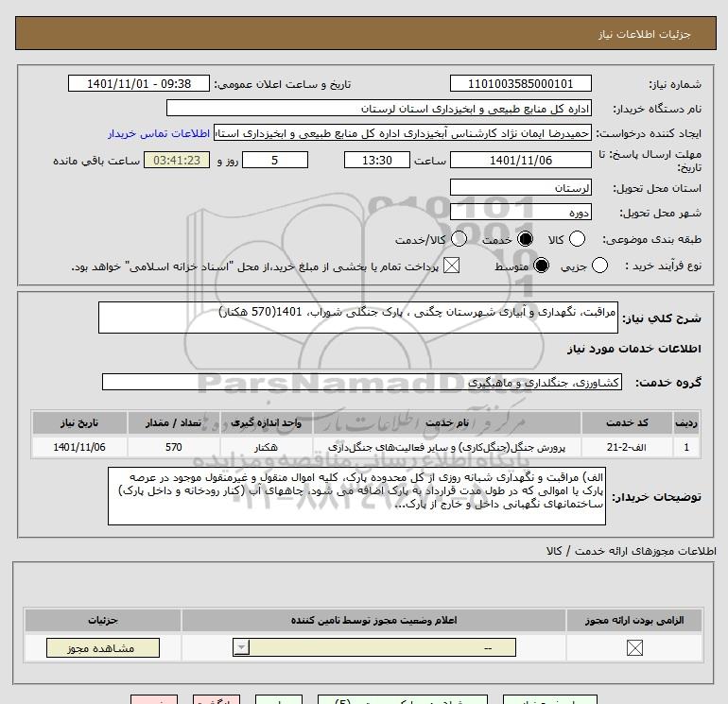Click the delivery province field لرستان
This screenshot has width=728, height=704.
coord(520,187)
